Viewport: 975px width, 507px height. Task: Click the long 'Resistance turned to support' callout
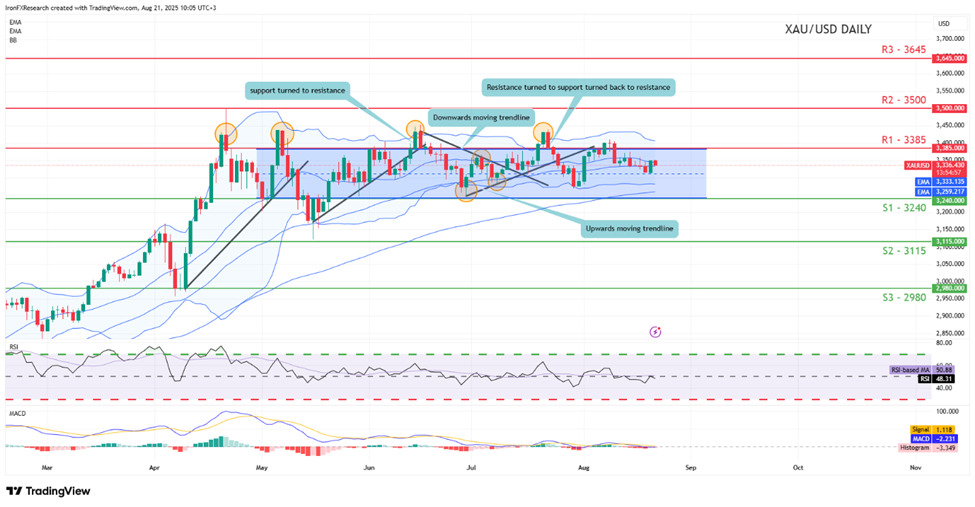tap(576, 86)
